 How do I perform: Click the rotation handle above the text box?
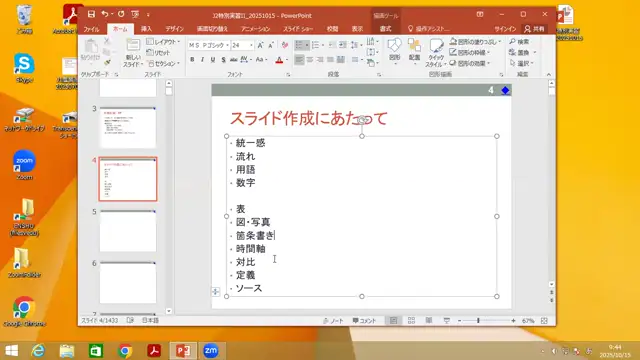[x=362, y=120]
